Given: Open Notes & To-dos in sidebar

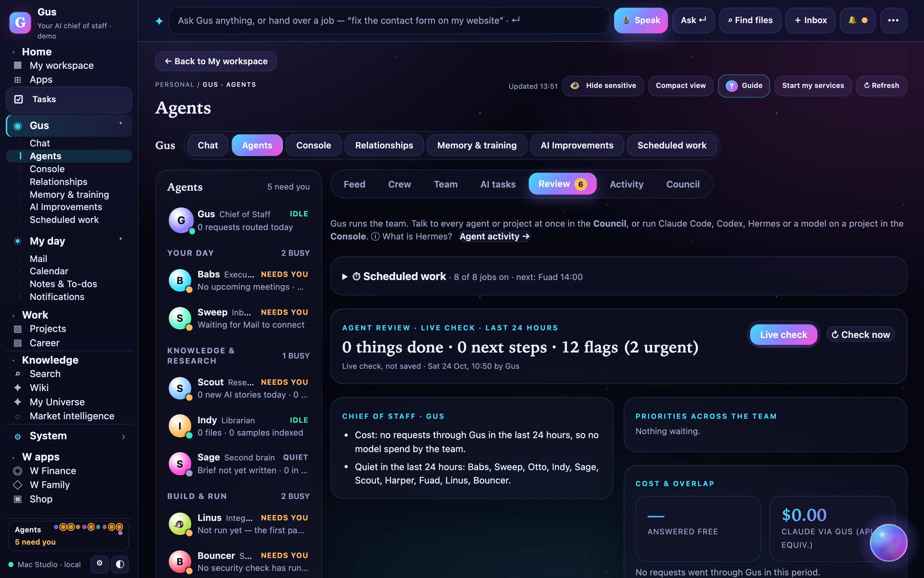Looking at the screenshot, I should click(63, 284).
